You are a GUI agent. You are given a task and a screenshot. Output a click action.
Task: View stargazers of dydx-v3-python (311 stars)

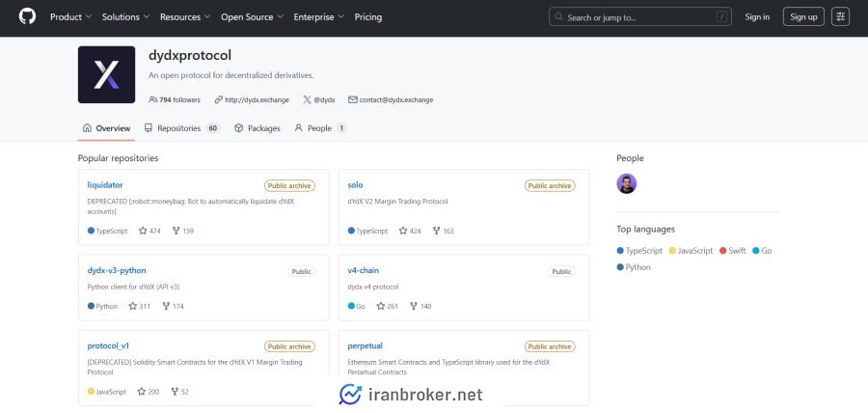tap(140, 306)
